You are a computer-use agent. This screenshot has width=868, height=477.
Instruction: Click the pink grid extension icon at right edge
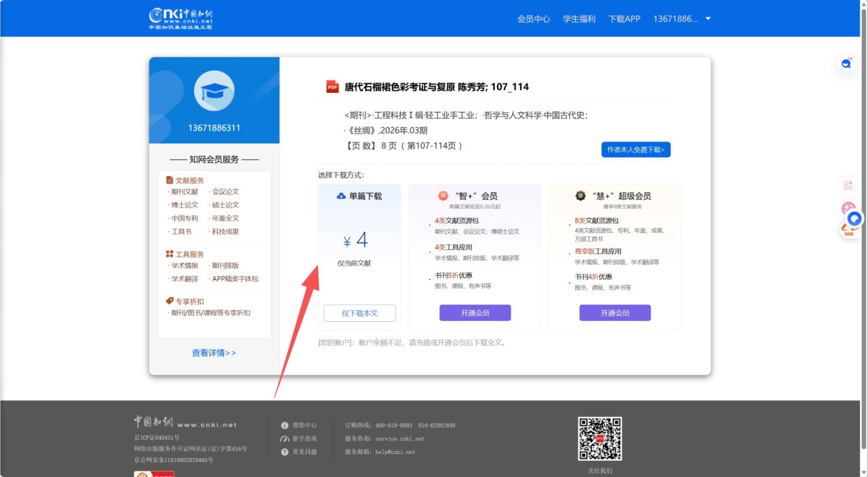[x=848, y=185]
